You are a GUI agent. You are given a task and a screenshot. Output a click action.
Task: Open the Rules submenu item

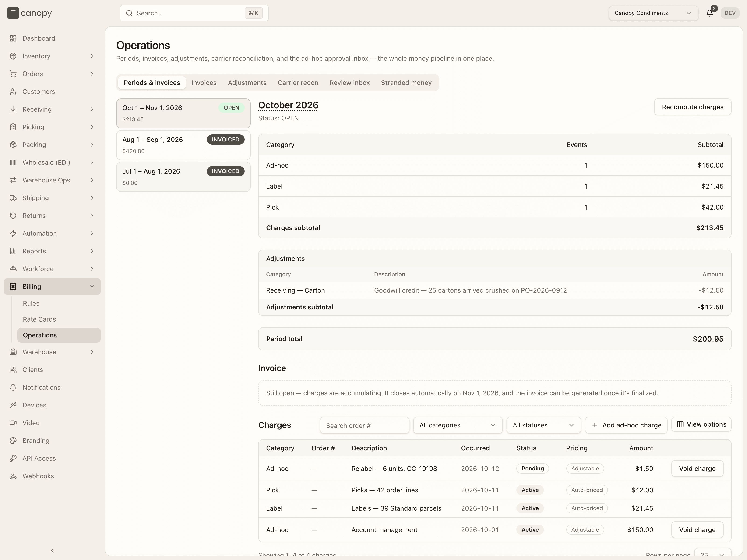tap(59, 304)
